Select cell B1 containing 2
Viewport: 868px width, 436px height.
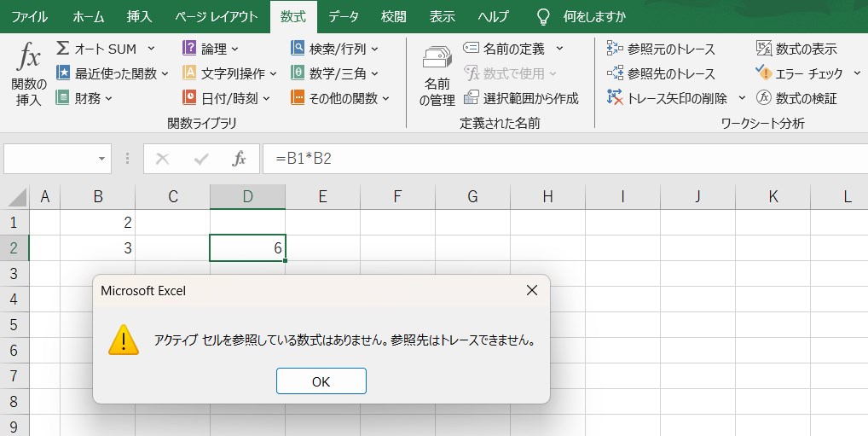(x=97, y=223)
